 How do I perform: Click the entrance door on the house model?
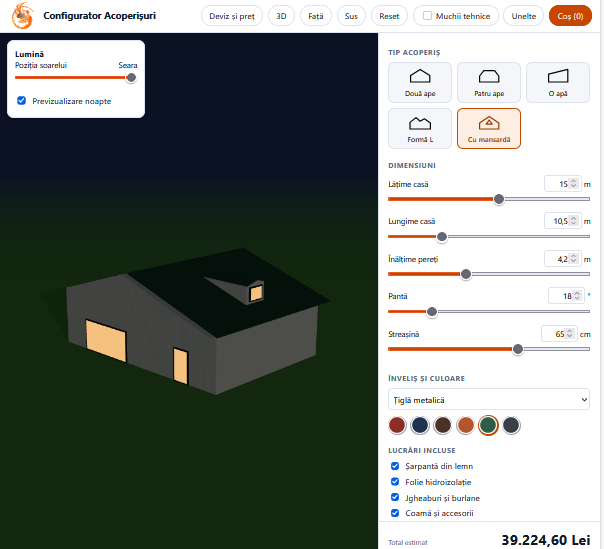[x=180, y=366]
